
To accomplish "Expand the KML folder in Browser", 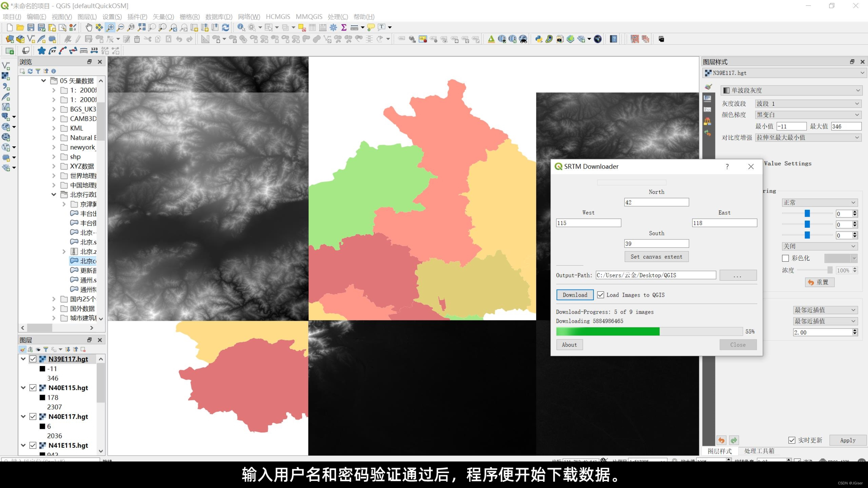I will [x=54, y=128].
